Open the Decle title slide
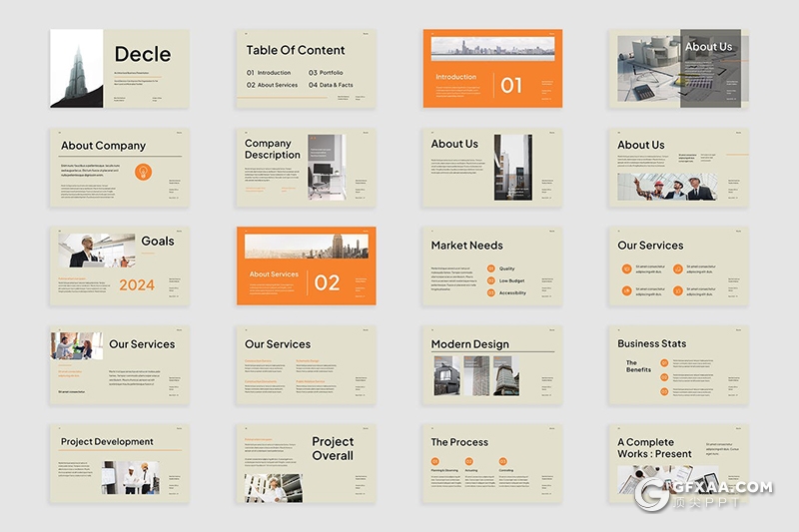The image size is (799, 532). tap(119, 68)
